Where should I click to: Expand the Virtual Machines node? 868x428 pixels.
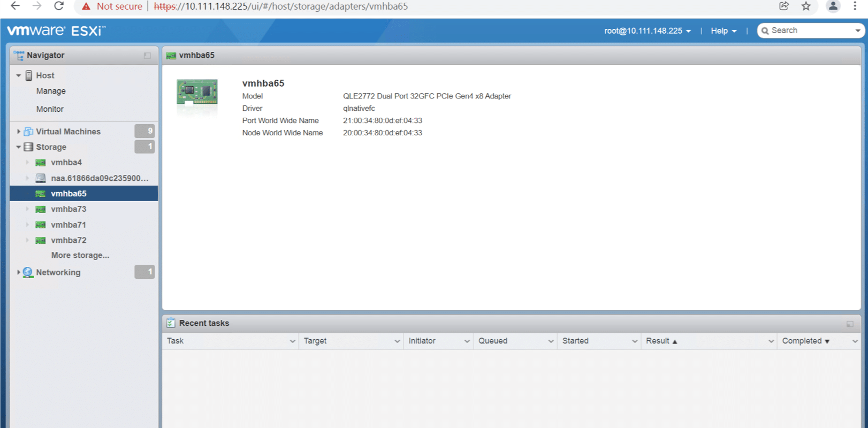tap(19, 132)
